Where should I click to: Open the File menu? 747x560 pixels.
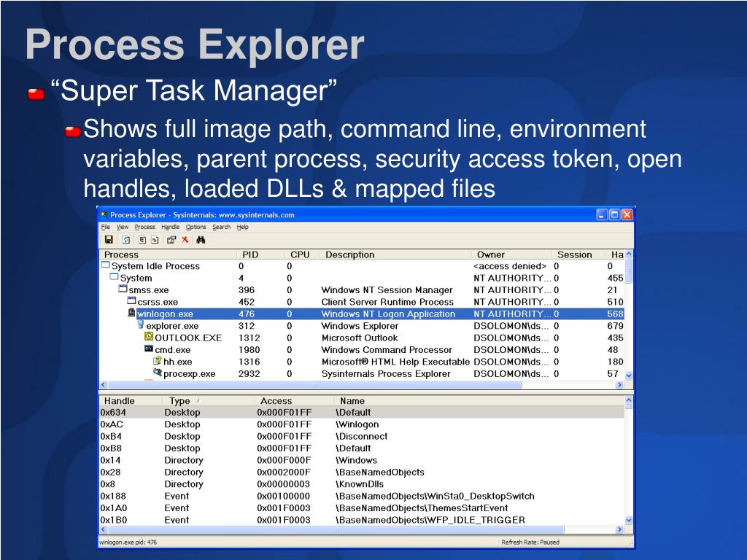tap(106, 227)
